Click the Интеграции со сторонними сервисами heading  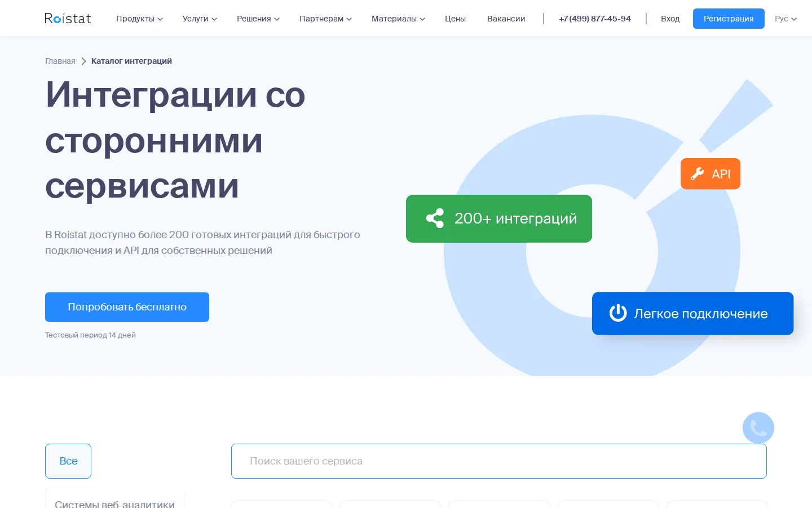click(x=175, y=140)
